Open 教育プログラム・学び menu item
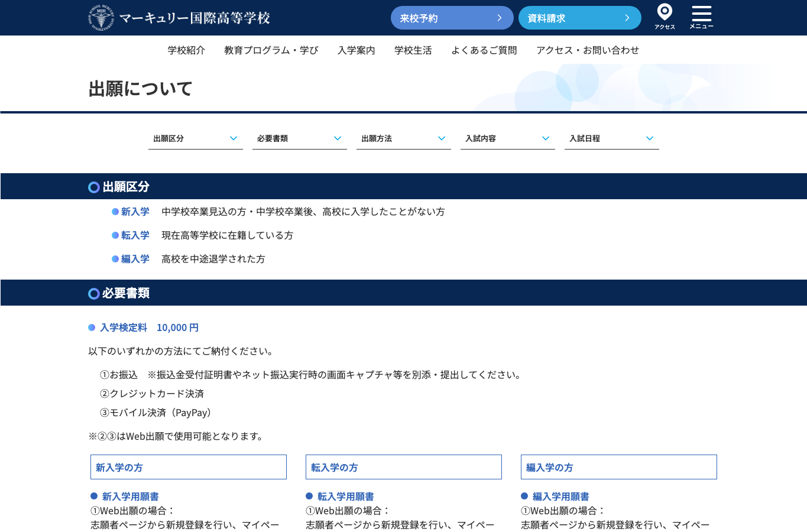 click(271, 50)
